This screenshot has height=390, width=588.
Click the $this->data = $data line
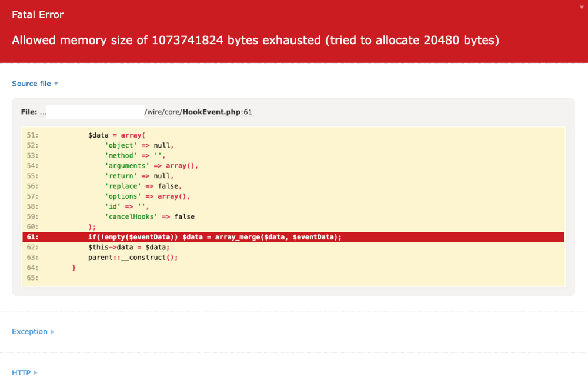pos(129,247)
